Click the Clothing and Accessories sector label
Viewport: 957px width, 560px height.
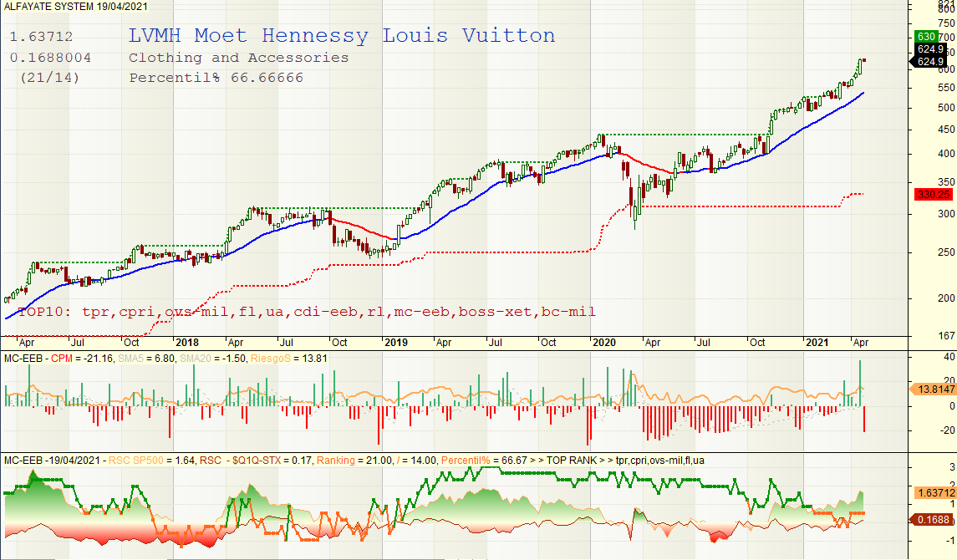pos(239,58)
